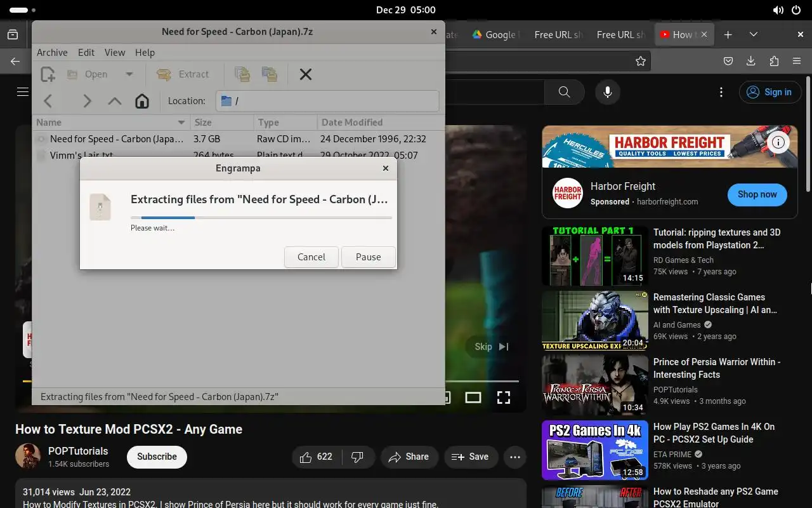812x508 pixels.
Task: Like the video with 622 likes
Action: [x=317, y=457]
